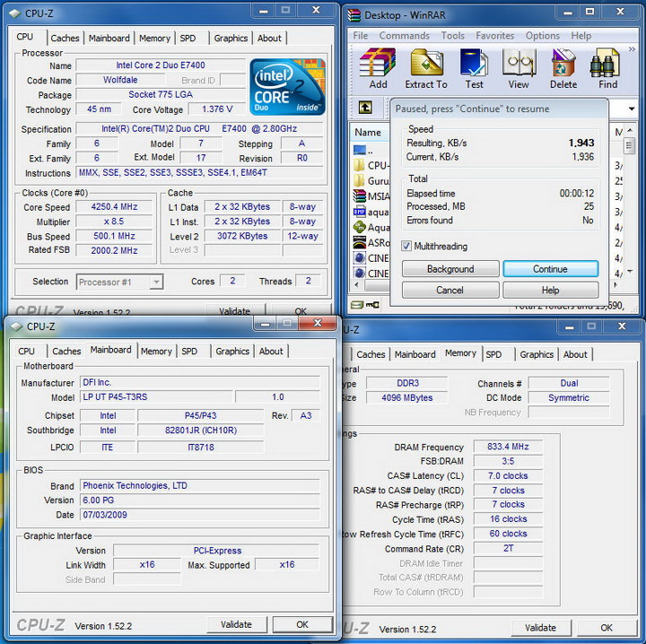Switch to Memory tab in top CPU-Z

pyautogui.click(x=154, y=39)
